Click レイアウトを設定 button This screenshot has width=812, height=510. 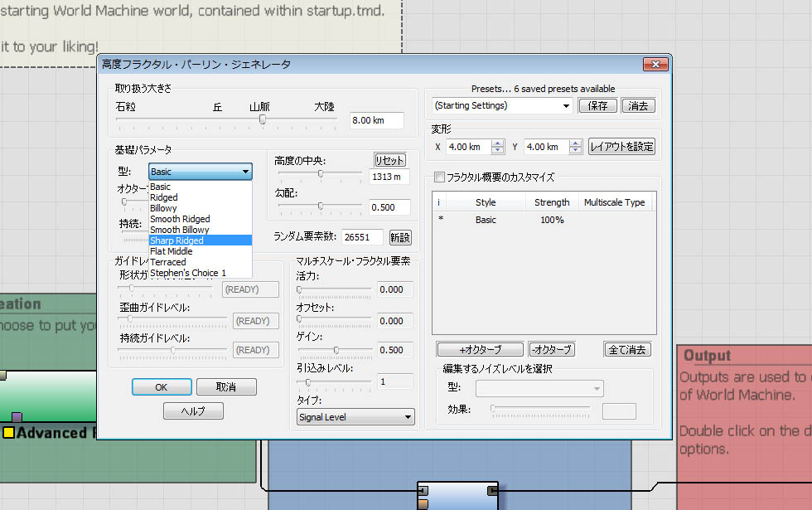(x=621, y=147)
